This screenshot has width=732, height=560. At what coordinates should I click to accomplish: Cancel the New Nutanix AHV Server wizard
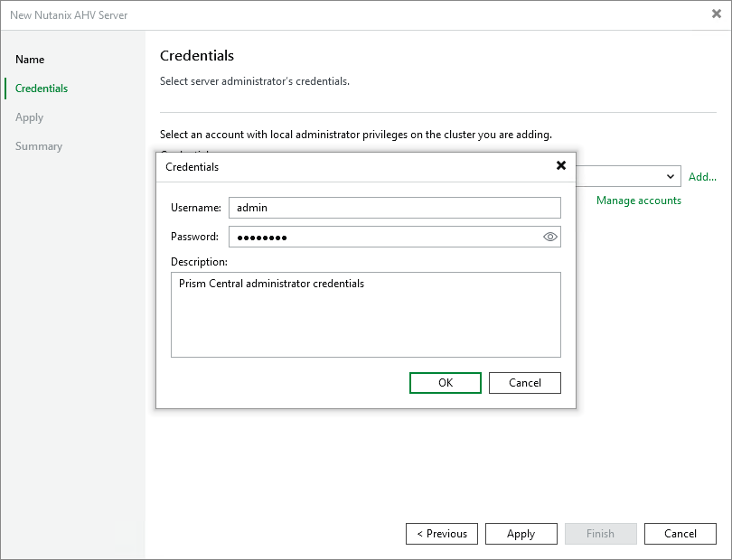coord(680,533)
